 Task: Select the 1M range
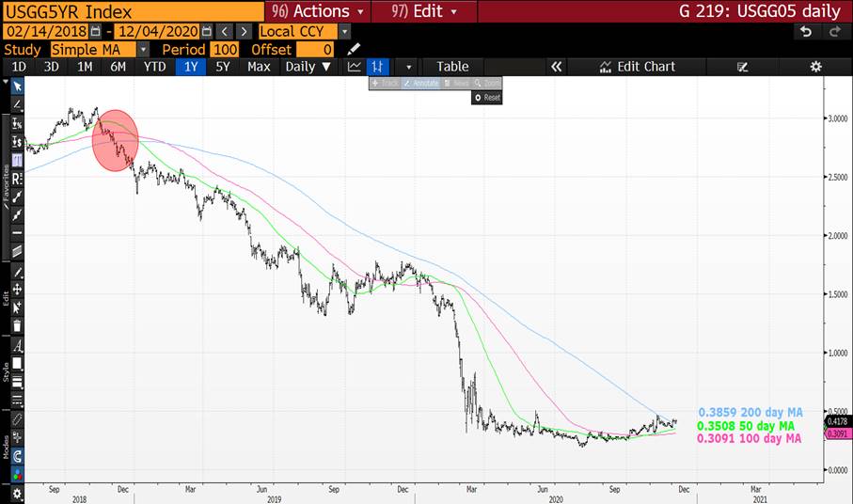click(85, 67)
